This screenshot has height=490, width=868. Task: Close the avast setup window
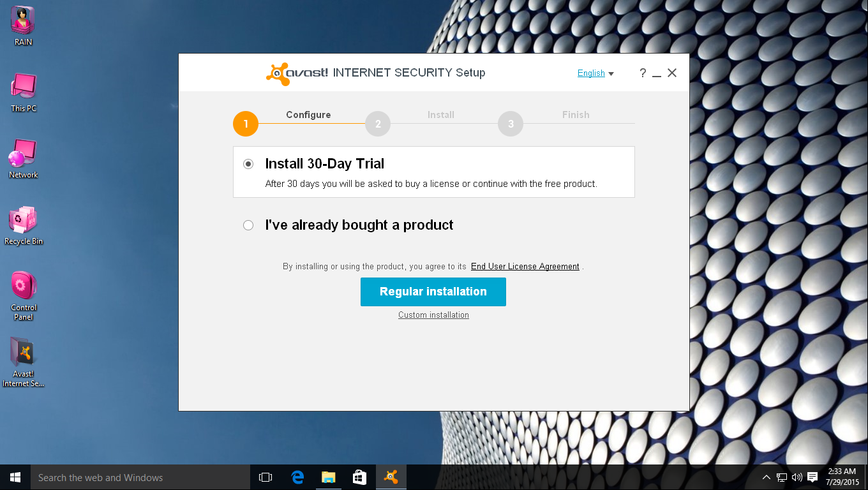click(672, 73)
